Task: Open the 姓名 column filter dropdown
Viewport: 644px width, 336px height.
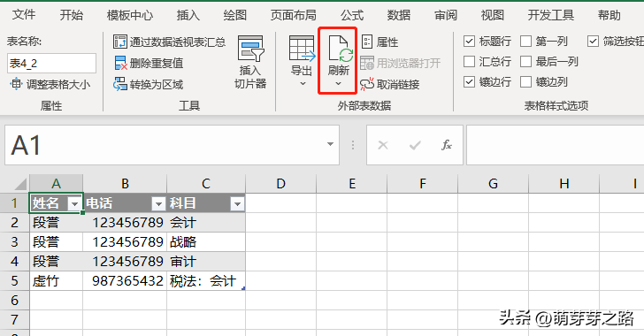Action: click(x=74, y=203)
